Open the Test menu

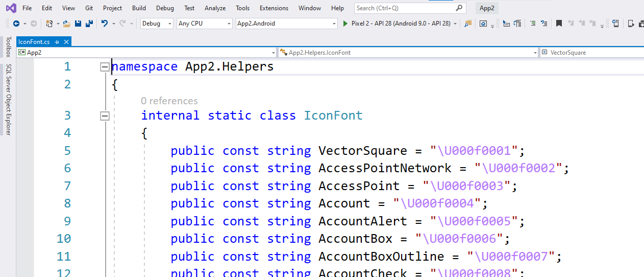click(189, 8)
